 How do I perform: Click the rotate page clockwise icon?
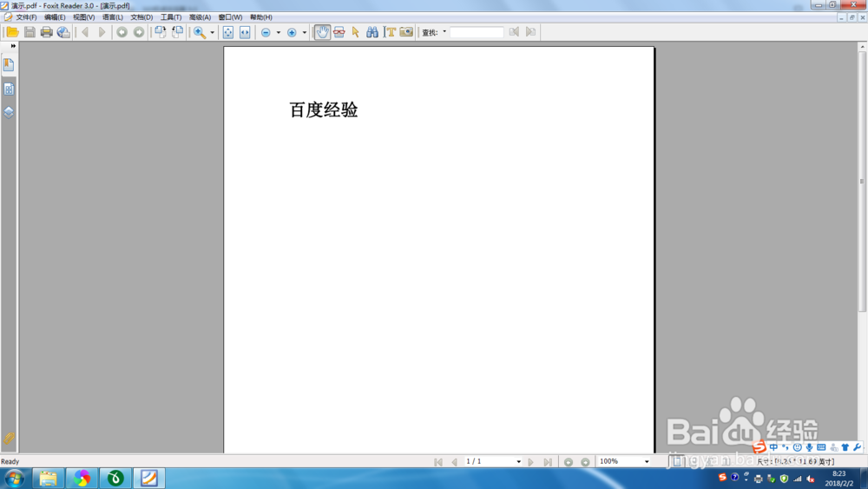[160, 32]
